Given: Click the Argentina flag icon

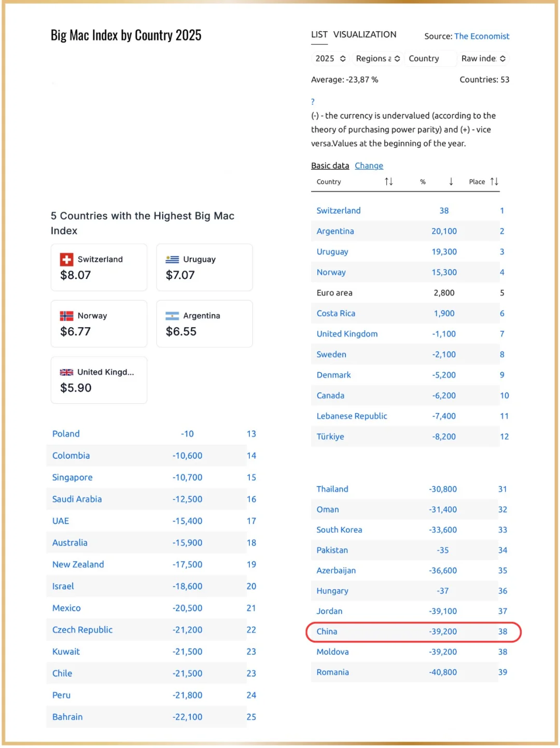Looking at the screenshot, I should click(172, 316).
